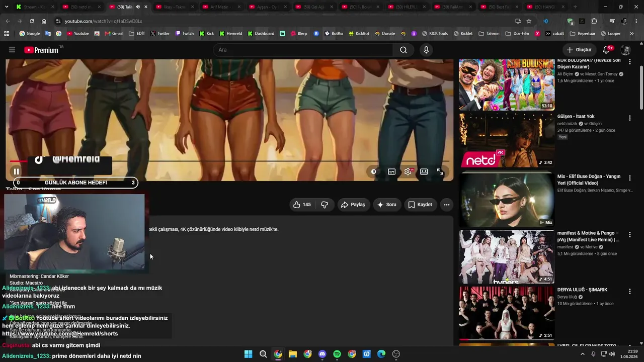Open DERYA ULUĞ - ŞIMARIK video title
The width and height of the screenshot is (644, 362).
[x=582, y=290]
